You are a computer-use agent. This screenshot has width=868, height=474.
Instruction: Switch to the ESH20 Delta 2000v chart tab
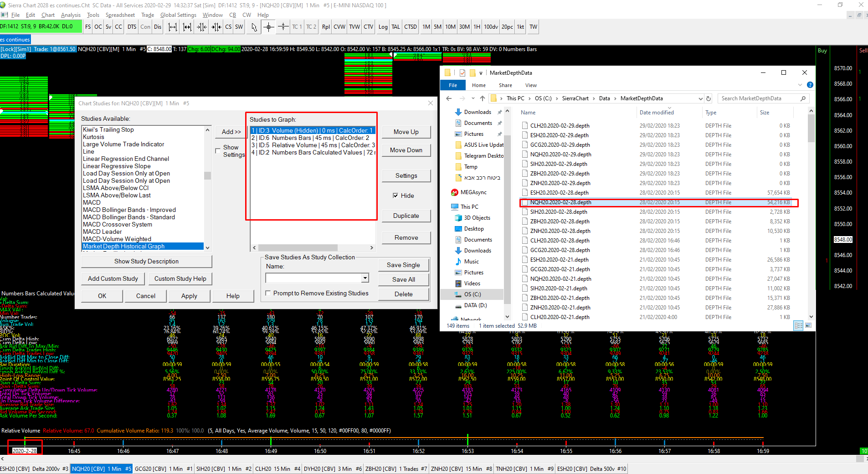[35, 469]
